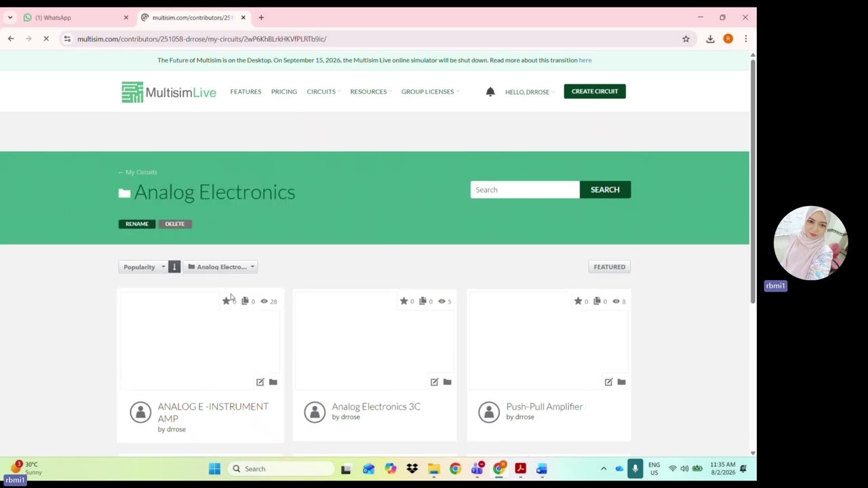Viewport: 868px width, 488px height.
Task: Click author avatar on Push-Pull Amplifier card
Action: coord(489,412)
